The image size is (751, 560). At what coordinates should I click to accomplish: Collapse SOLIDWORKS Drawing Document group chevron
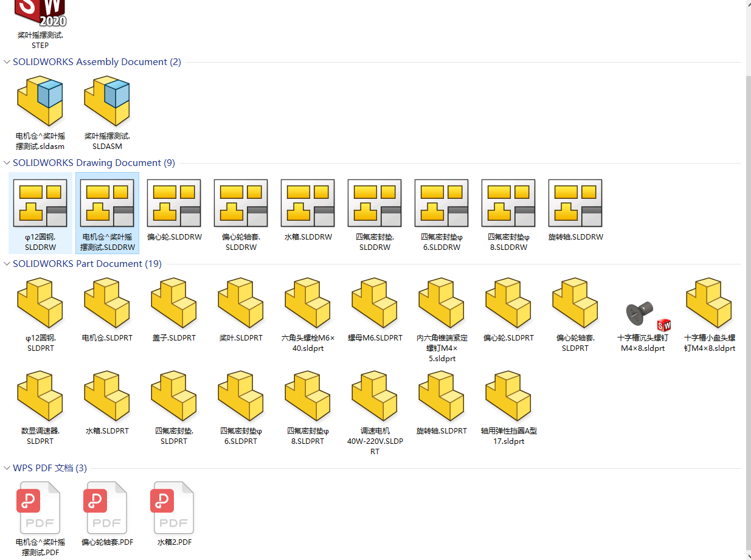coord(7,163)
